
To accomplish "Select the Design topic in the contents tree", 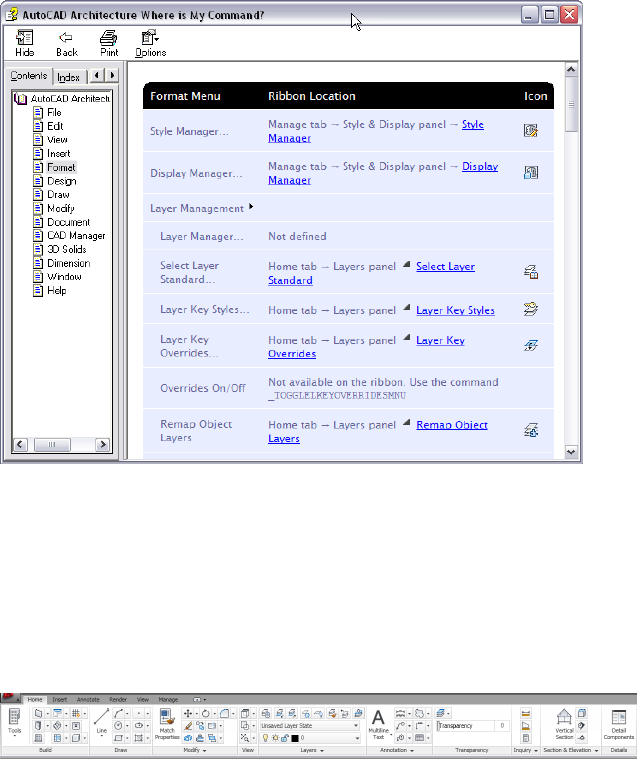I will pos(61,181).
